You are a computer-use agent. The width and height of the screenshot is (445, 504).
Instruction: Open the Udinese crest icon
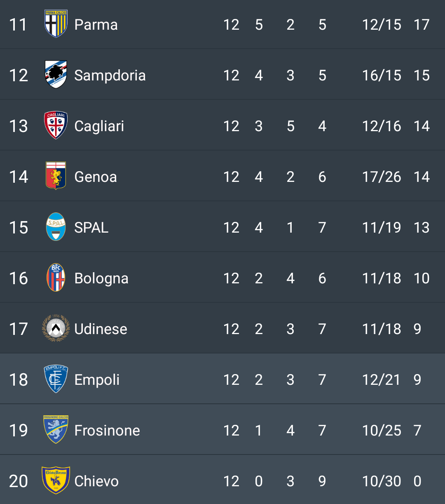[56, 328]
